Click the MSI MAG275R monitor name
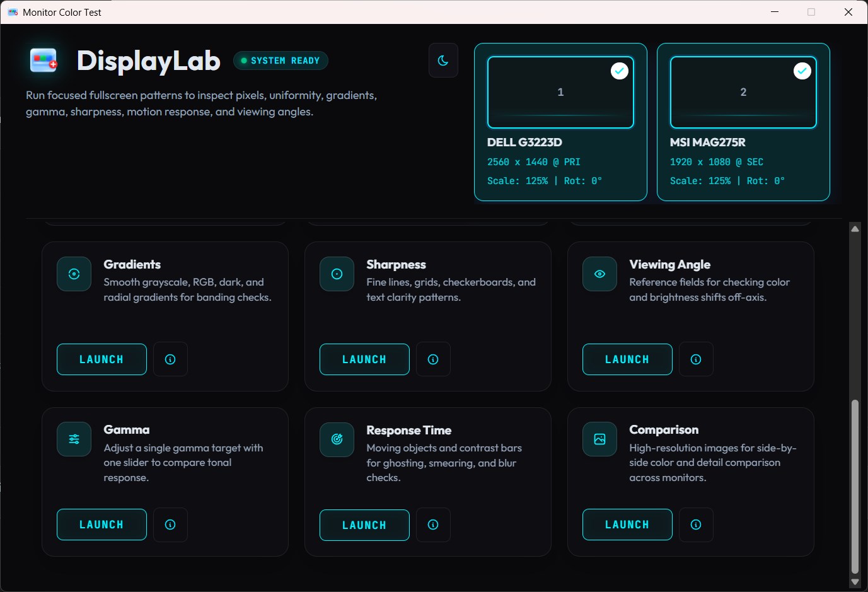The width and height of the screenshot is (868, 592). point(707,142)
